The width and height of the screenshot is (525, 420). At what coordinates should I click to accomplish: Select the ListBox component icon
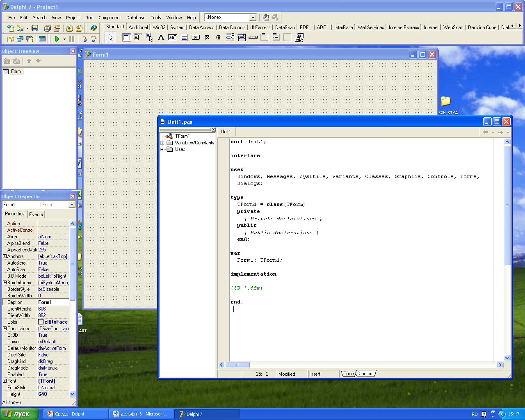pyautogui.click(x=230, y=37)
